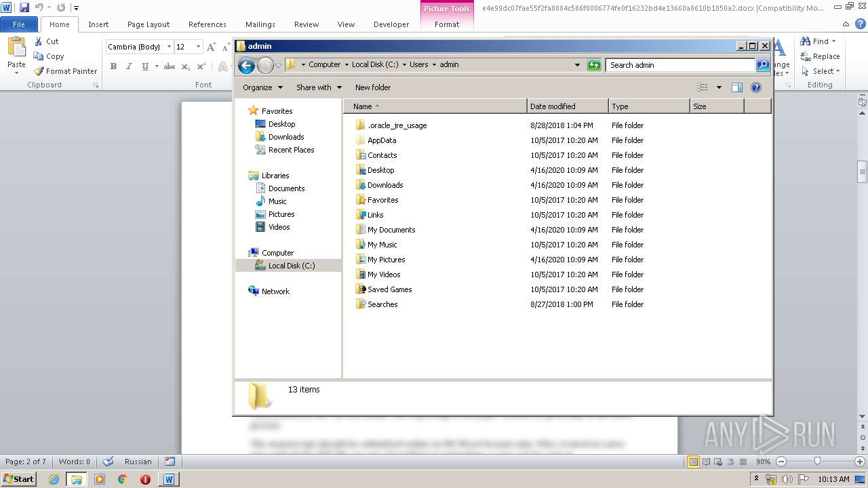Click the zoom out minus button
The image size is (868, 488).
click(781, 462)
